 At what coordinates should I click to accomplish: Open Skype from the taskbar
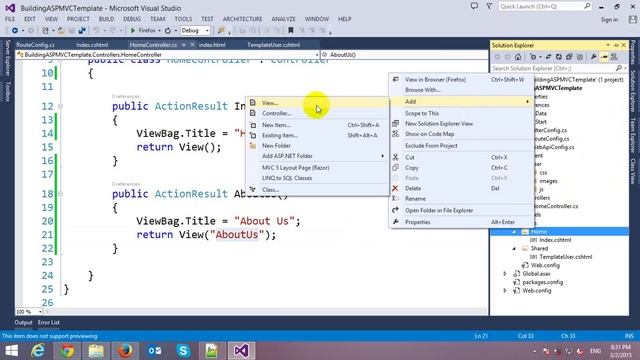coord(183,351)
